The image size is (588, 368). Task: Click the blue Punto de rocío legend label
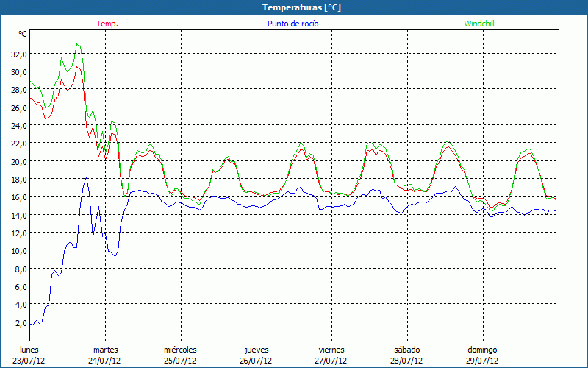click(x=293, y=24)
